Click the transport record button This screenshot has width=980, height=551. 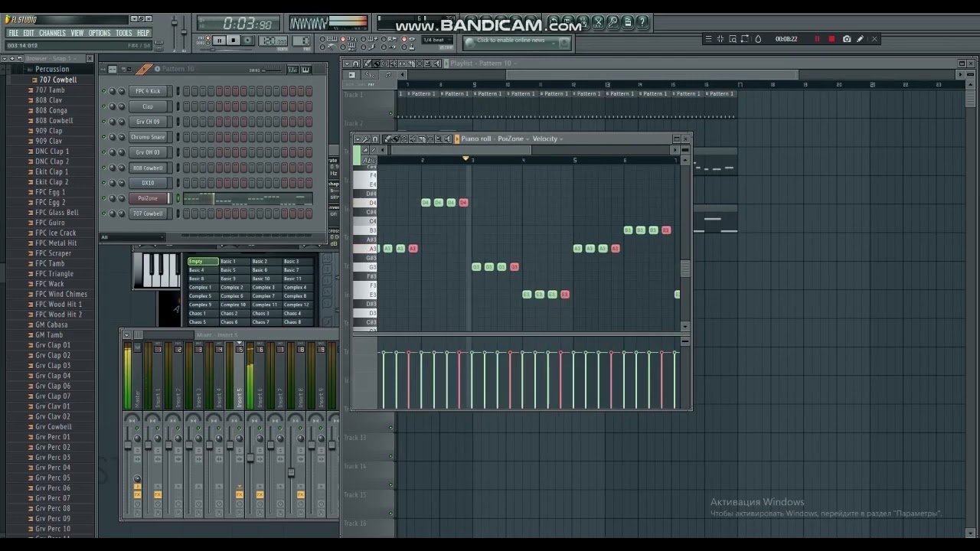coord(247,41)
